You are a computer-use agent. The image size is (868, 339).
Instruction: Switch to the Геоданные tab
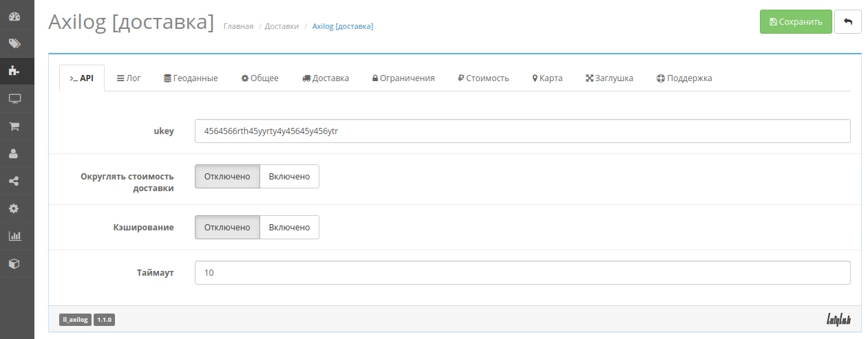[x=191, y=78]
